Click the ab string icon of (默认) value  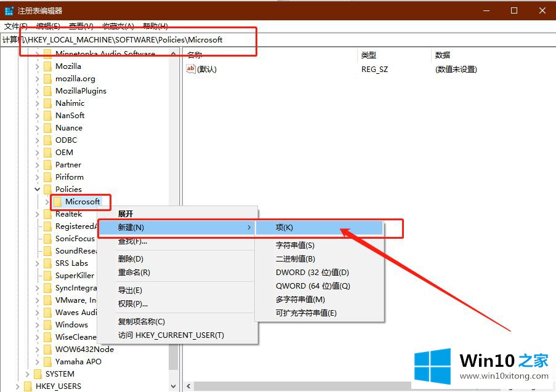[x=191, y=69]
